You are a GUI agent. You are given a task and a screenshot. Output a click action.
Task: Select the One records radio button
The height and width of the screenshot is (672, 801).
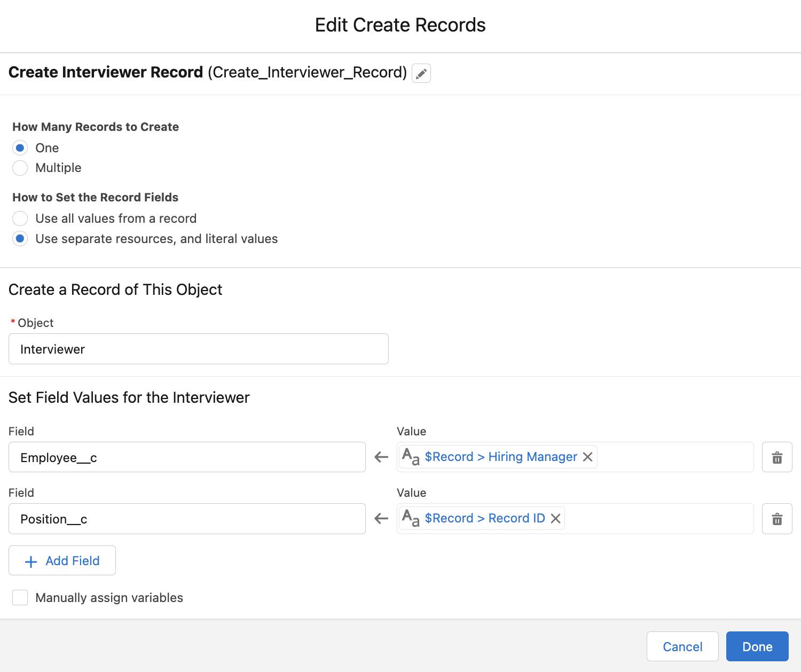[x=20, y=148]
